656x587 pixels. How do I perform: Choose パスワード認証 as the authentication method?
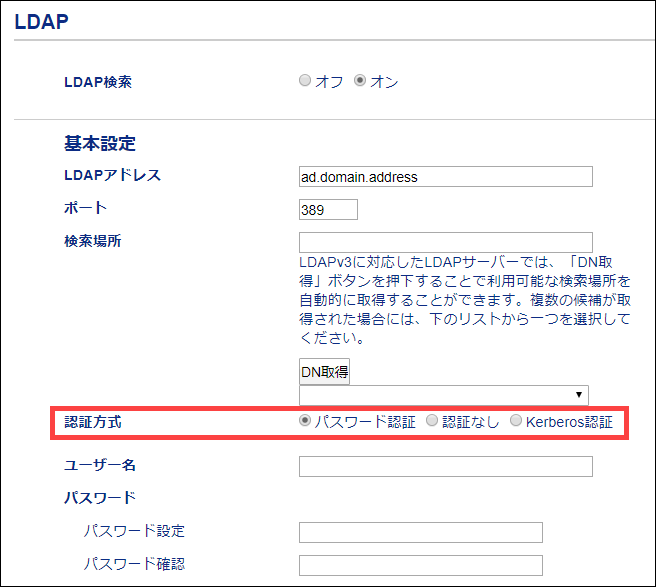305,421
